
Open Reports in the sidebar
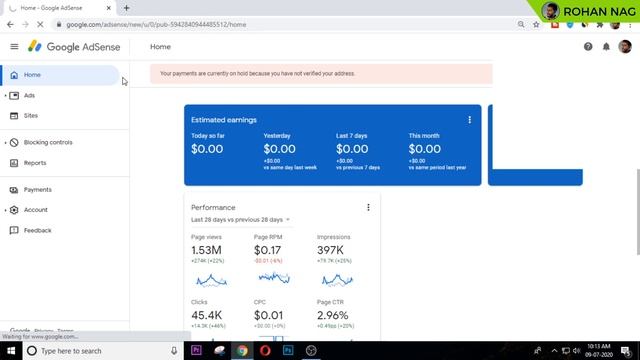35,163
